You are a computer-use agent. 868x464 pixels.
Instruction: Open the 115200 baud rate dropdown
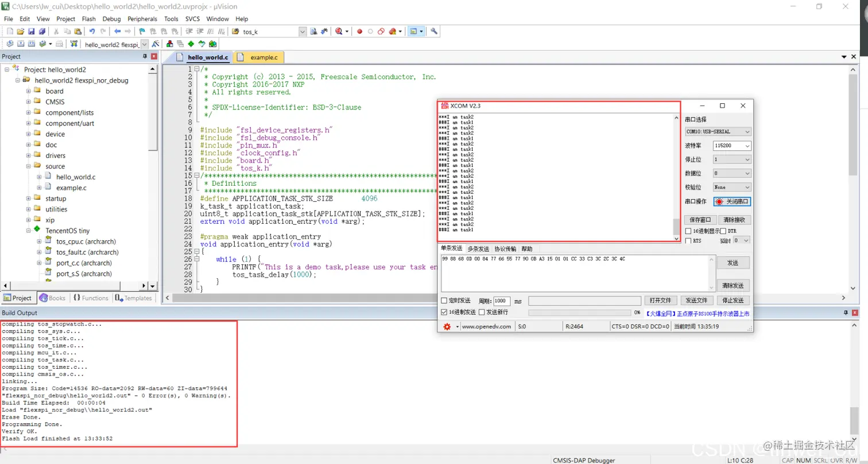click(732, 146)
